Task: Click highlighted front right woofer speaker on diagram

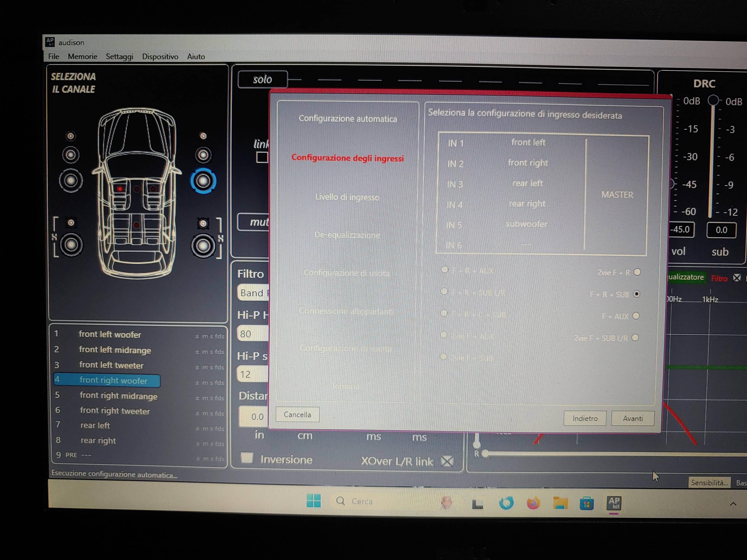Action: tap(203, 181)
